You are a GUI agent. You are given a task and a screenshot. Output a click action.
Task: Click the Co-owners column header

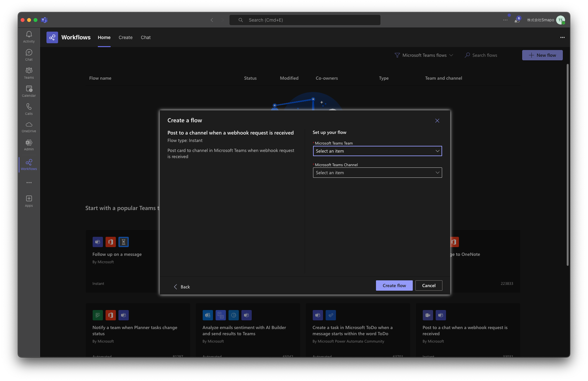pyautogui.click(x=327, y=78)
